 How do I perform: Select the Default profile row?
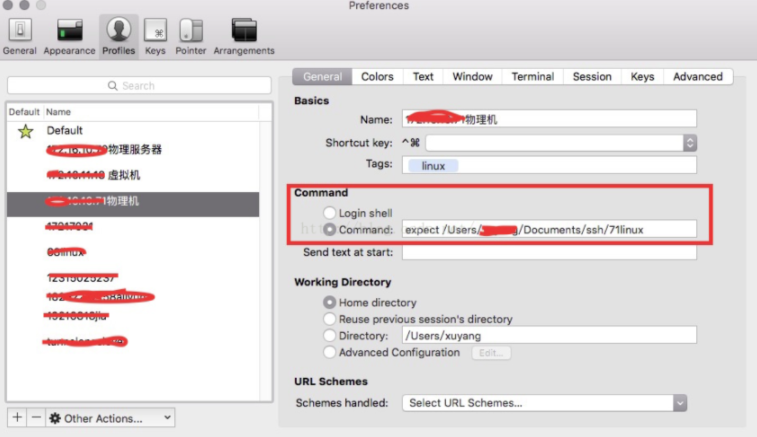click(133, 130)
